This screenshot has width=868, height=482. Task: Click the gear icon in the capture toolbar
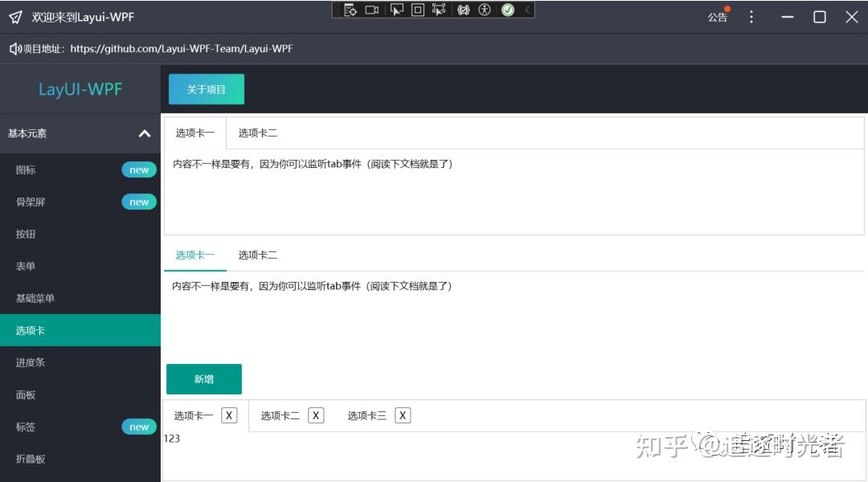[x=462, y=11]
